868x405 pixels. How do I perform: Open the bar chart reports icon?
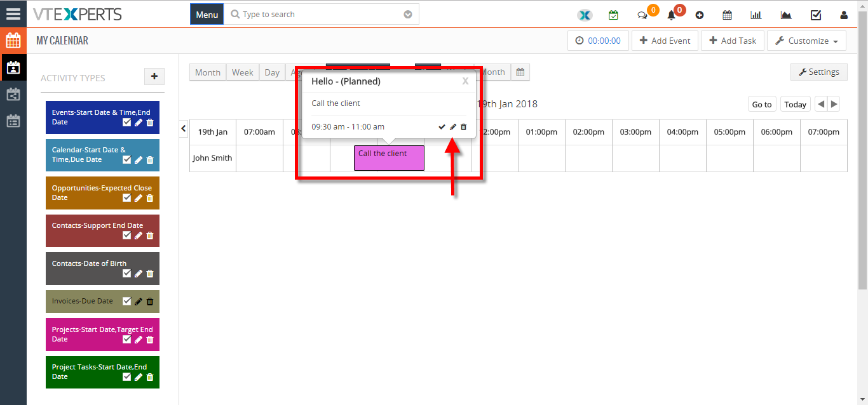[x=756, y=15]
